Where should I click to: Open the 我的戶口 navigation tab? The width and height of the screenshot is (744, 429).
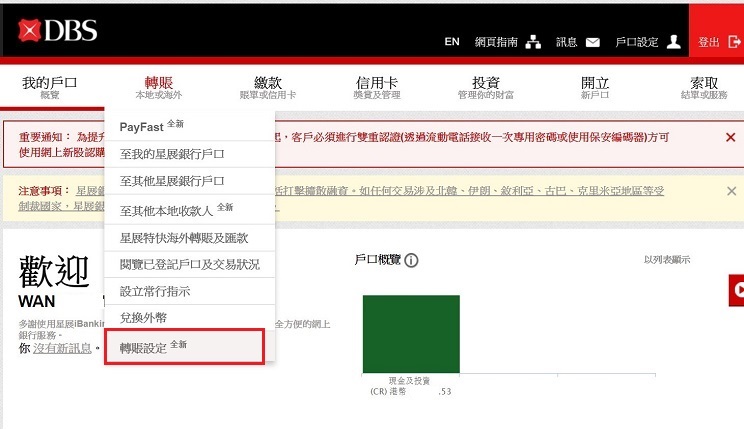[x=50, y=87]
